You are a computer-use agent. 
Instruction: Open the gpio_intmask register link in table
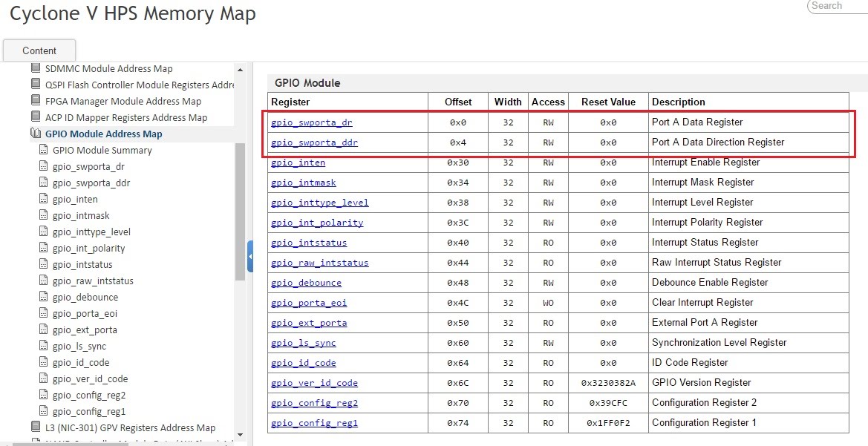[304, 182]
